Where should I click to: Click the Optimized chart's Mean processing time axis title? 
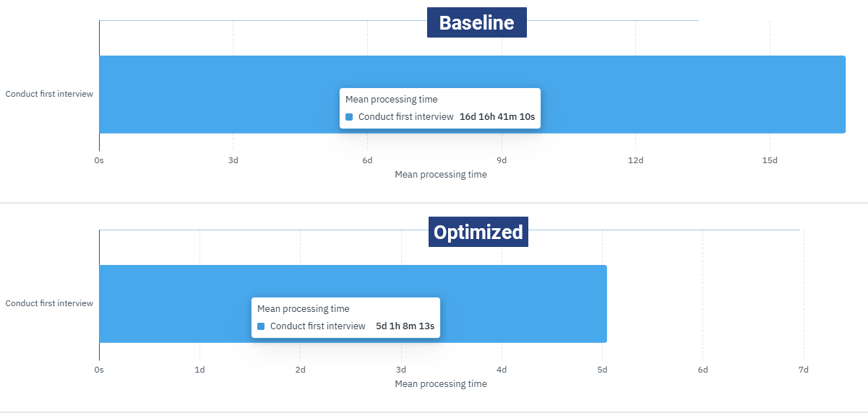441,384
